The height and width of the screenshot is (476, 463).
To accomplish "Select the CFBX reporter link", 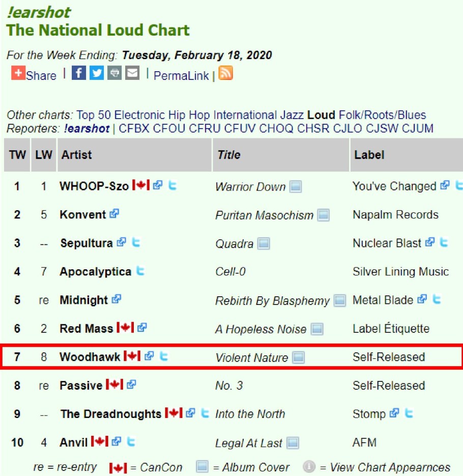I will coord(134,128).
